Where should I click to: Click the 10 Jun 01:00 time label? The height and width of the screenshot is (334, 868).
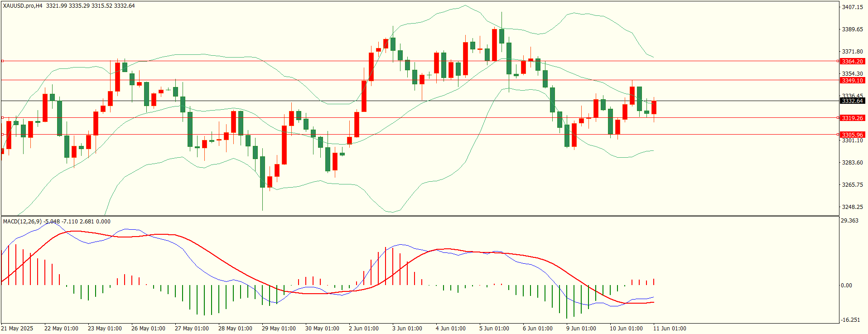coord(626,329)
